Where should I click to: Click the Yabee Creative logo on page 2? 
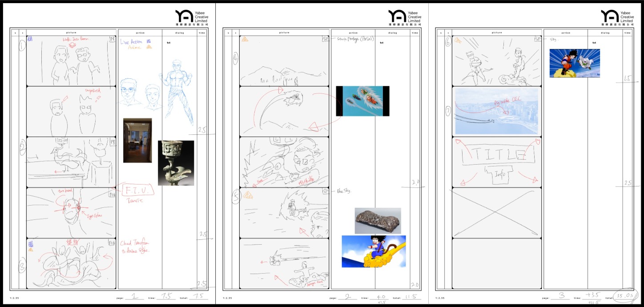pos(405,18)
